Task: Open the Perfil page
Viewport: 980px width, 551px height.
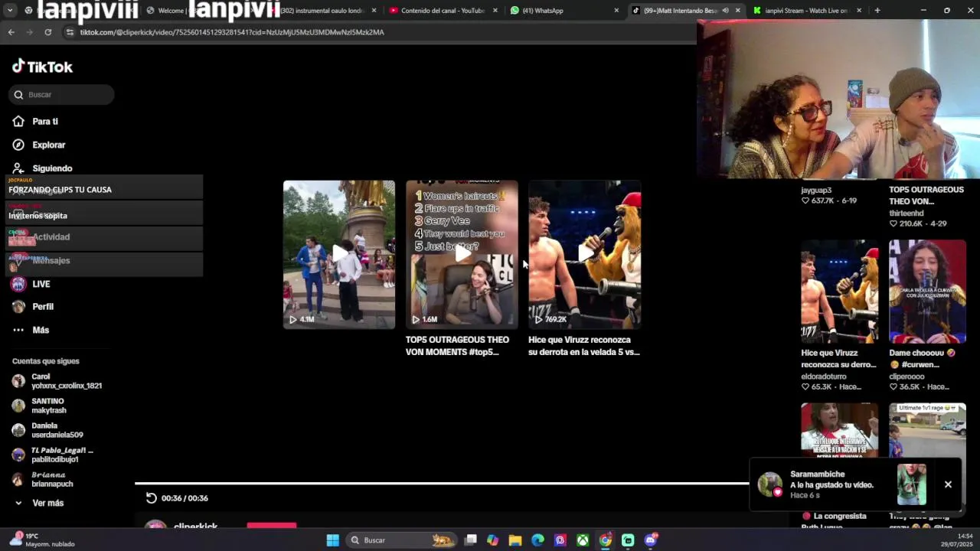Action: pyautogui.click(x=43, y=307)
